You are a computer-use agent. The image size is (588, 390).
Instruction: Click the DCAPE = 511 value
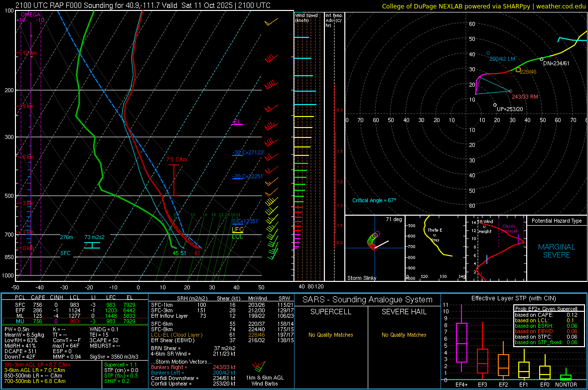(20, 351)
